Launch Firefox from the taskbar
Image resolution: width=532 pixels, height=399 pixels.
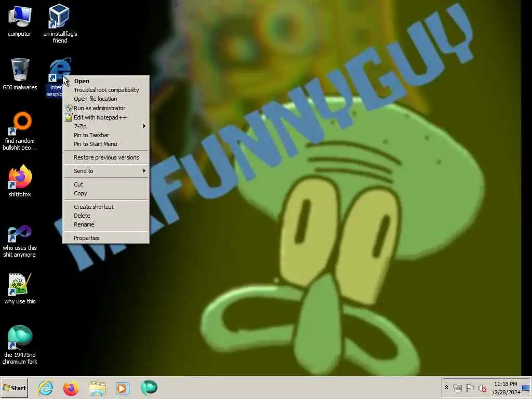71,388
